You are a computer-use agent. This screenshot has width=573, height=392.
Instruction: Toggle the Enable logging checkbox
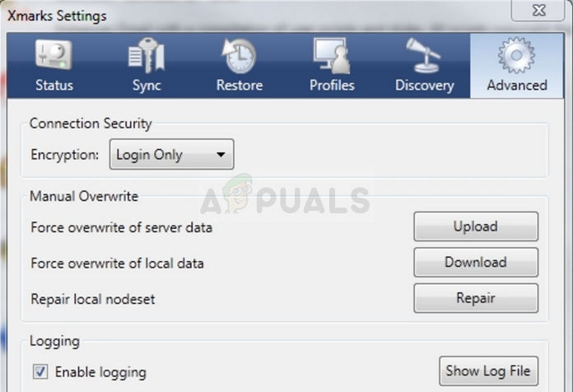pyautogui.click(x=40, y=371)
